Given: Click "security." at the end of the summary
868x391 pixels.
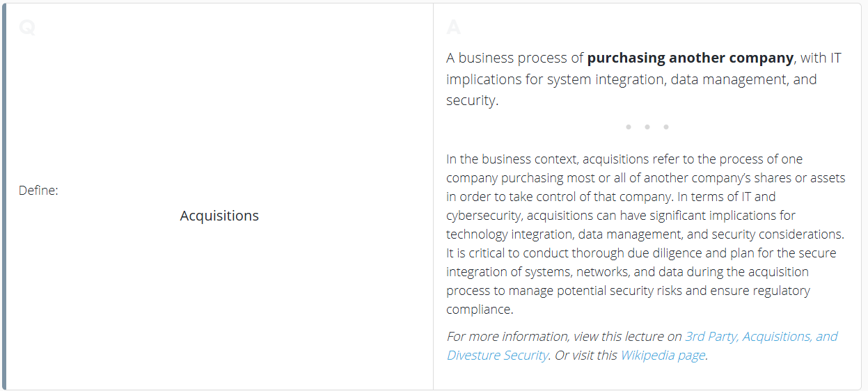Looking at the screenshot, I should click(x=473, y=100).
